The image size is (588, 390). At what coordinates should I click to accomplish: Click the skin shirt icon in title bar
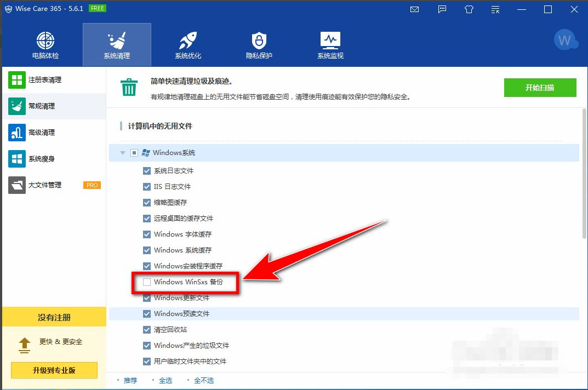tap(469, 9)
